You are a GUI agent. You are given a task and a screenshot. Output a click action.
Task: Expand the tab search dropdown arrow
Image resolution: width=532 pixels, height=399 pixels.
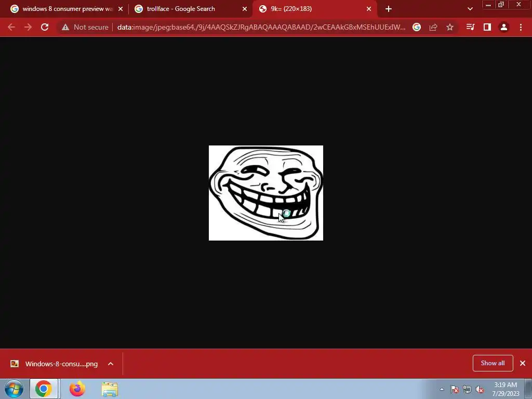(x=470, y=9)
